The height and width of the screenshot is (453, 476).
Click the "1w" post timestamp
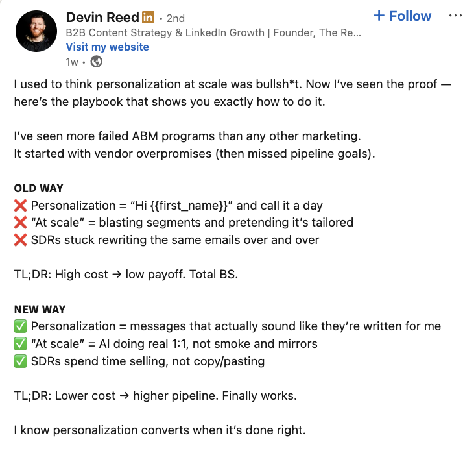tap(72, 62)
